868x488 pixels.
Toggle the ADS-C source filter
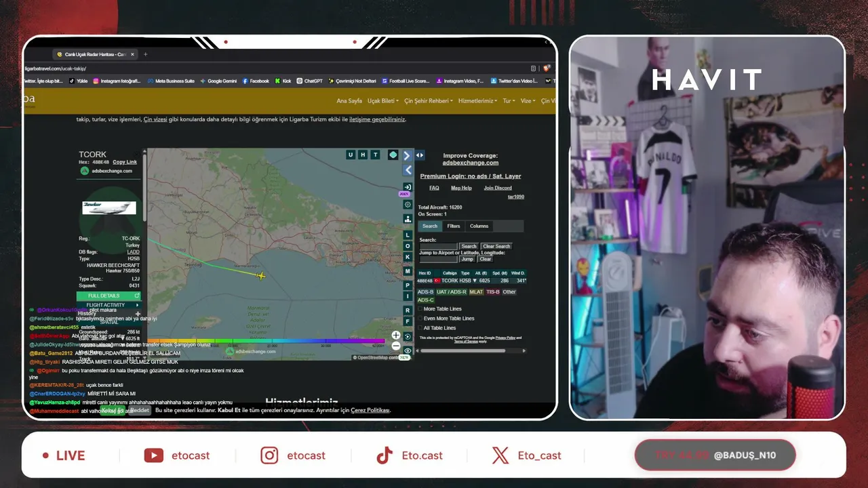[x=425, y=300]
